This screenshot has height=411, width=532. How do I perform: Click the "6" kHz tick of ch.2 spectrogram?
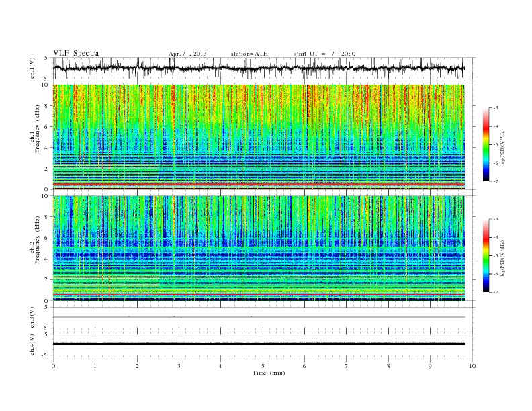click(x=48, y=238)
